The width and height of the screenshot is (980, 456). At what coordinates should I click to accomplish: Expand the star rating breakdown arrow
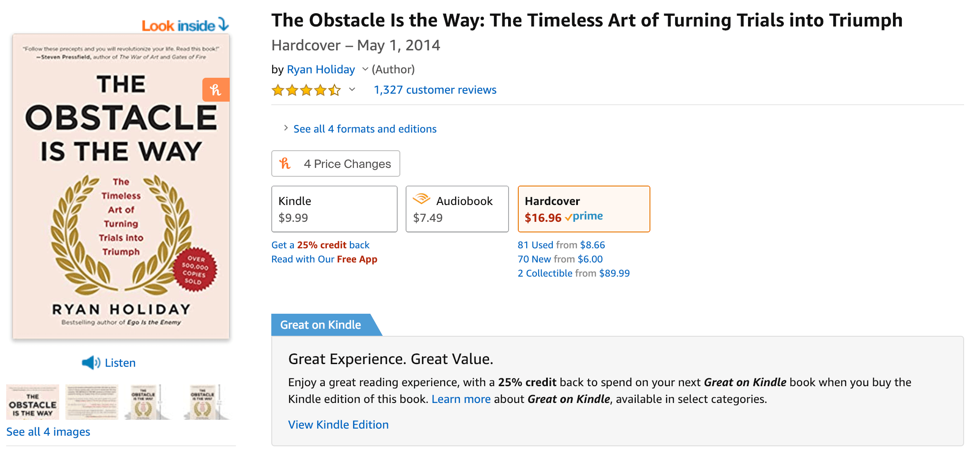tap(352, 90)
